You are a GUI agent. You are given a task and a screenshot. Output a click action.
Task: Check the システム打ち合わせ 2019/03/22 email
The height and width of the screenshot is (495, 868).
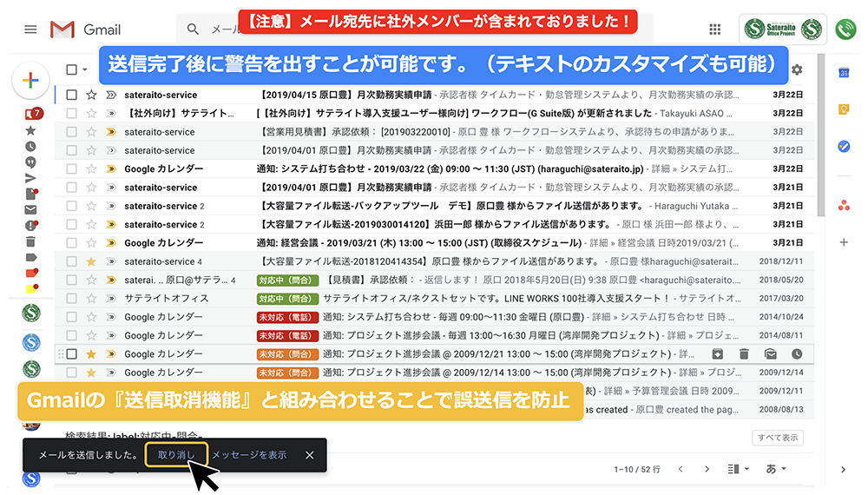(71, 168)
